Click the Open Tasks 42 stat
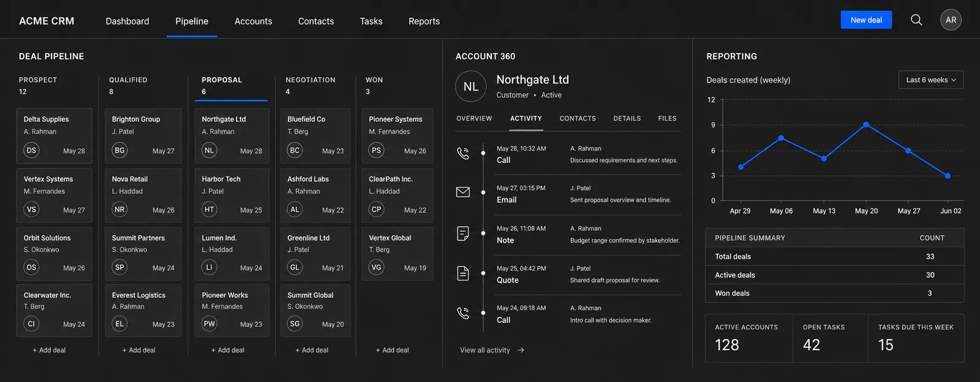 coord(831,339)
